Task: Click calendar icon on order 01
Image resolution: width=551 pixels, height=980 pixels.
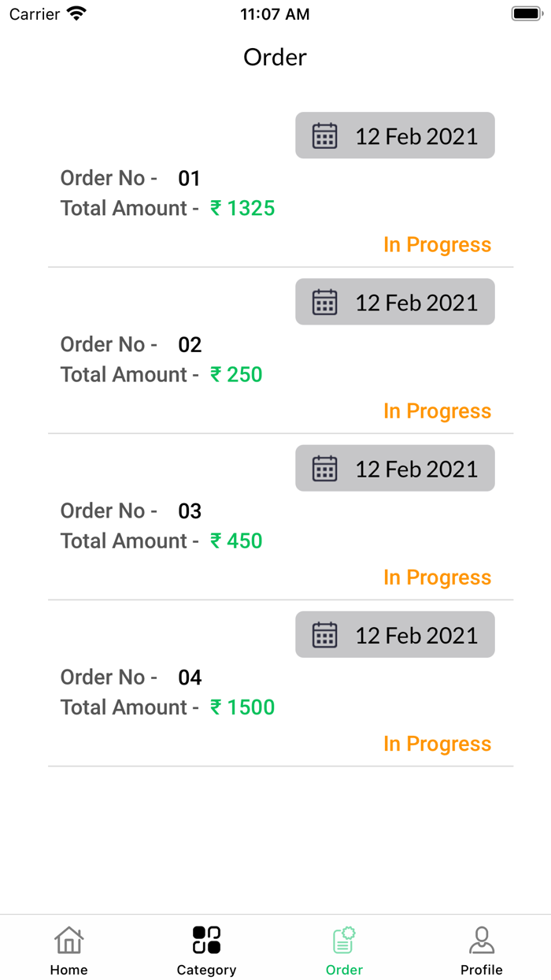Action: click(x=324, y=135)
